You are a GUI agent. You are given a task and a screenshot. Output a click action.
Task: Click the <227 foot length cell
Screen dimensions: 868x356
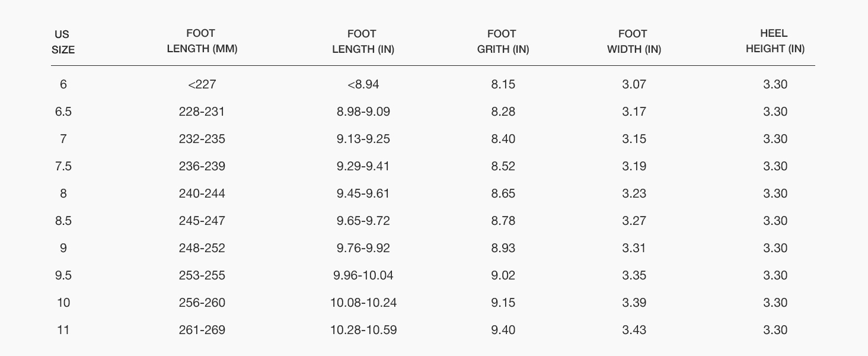tap(202, 84)
